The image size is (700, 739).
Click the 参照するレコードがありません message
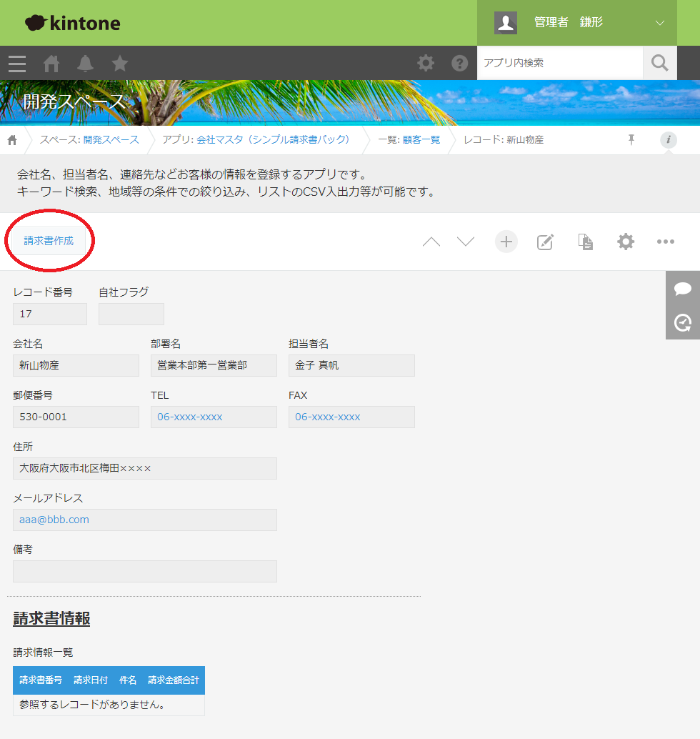[92, 705]
